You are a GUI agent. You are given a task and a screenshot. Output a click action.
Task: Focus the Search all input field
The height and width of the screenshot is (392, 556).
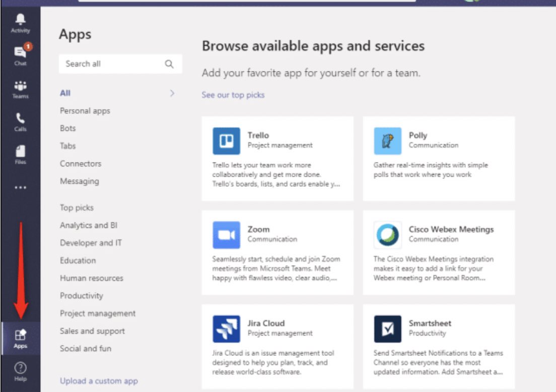[x=120, y=64]
